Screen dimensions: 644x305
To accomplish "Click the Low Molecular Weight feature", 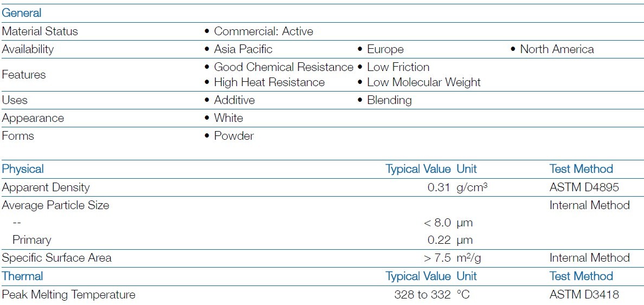I will pyautogui.click(x=423, y=82).
